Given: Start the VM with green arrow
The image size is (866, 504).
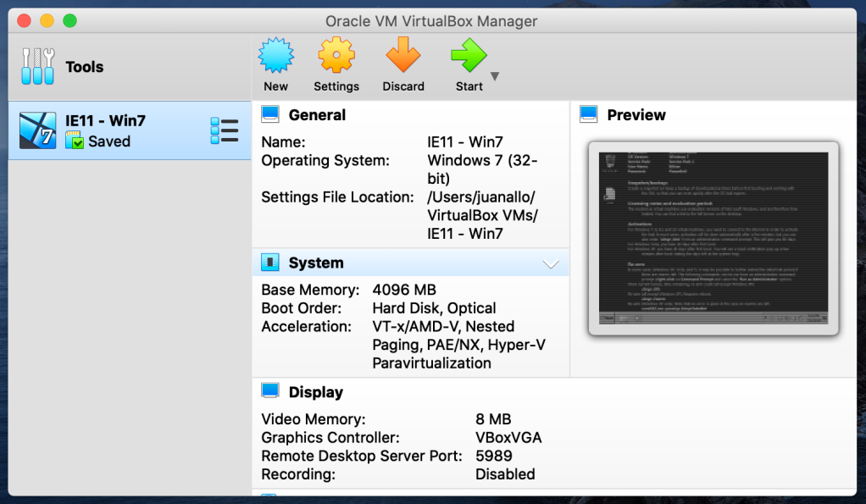Looking at the screenshot, I should pyautogui.click(x=469, y=55).
